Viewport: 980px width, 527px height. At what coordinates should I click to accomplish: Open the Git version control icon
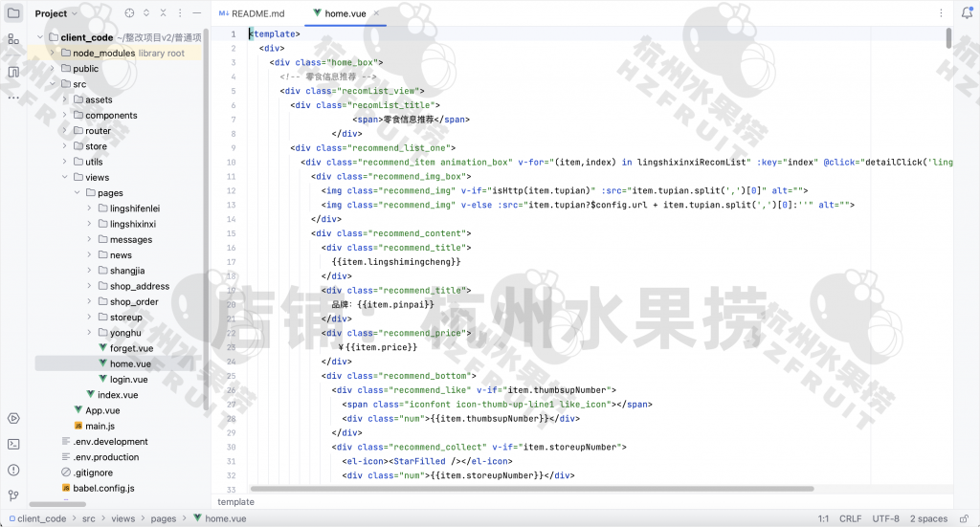pyautogui.click(x=13, y=495)
